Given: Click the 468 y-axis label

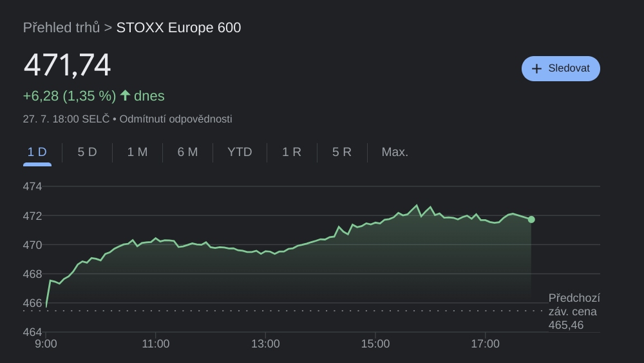Looking at the screenshot, I should (x=32, y=274).
